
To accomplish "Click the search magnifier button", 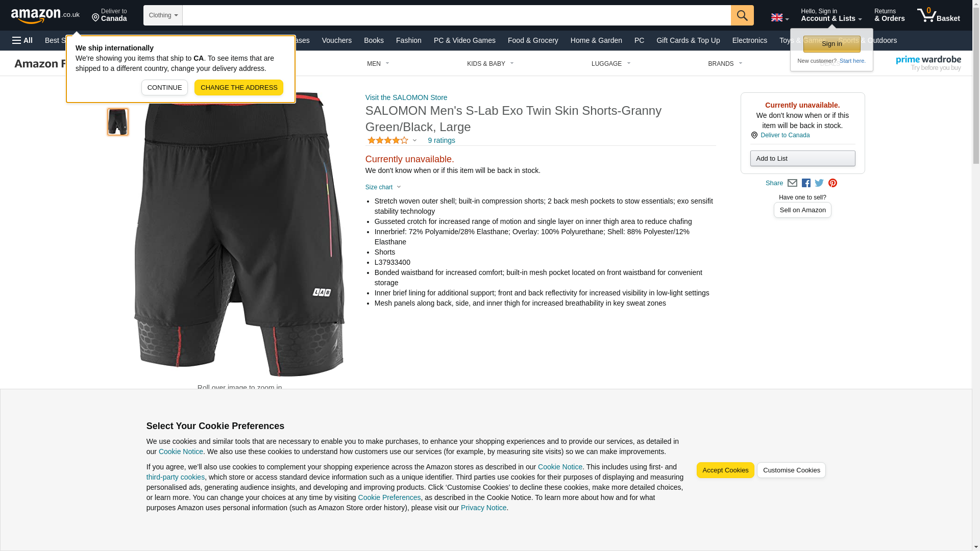I will click(742, 15).
